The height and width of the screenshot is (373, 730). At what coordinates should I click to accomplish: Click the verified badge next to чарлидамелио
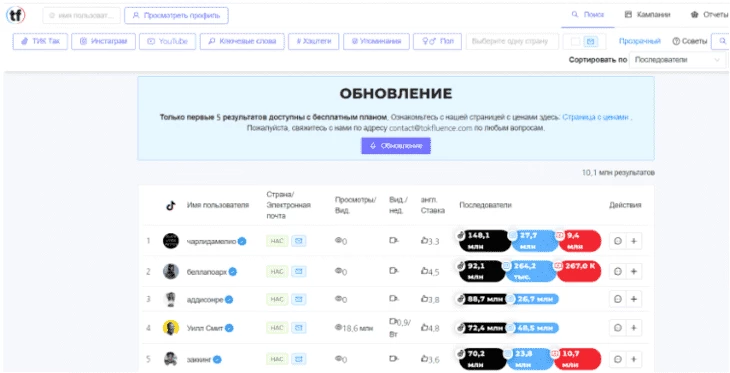(242, 241)
